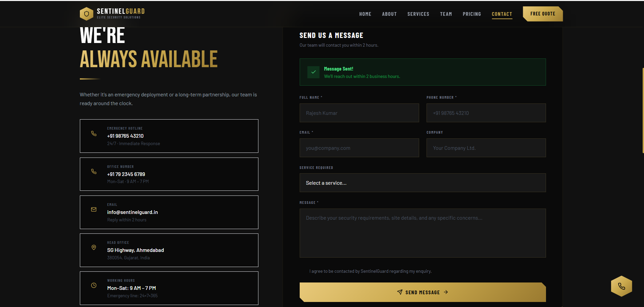Click the Working Hours clock icon
Viewport: 644px width, 307px height.
click(94, 286)
